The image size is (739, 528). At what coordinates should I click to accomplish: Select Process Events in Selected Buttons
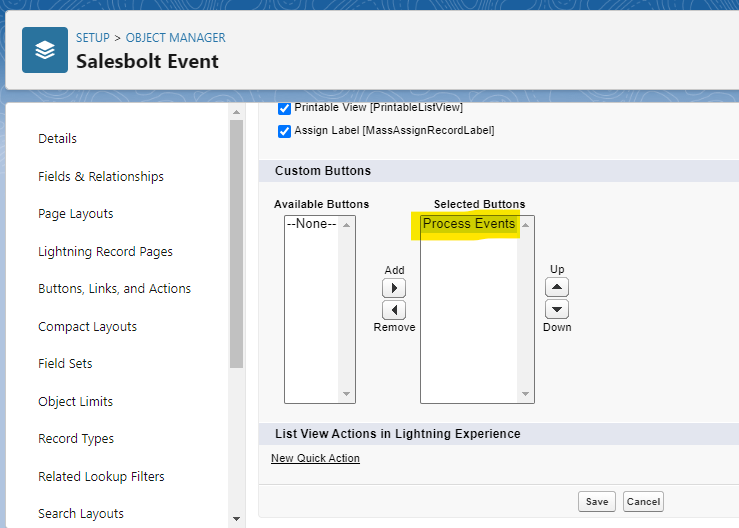(469, 223)
